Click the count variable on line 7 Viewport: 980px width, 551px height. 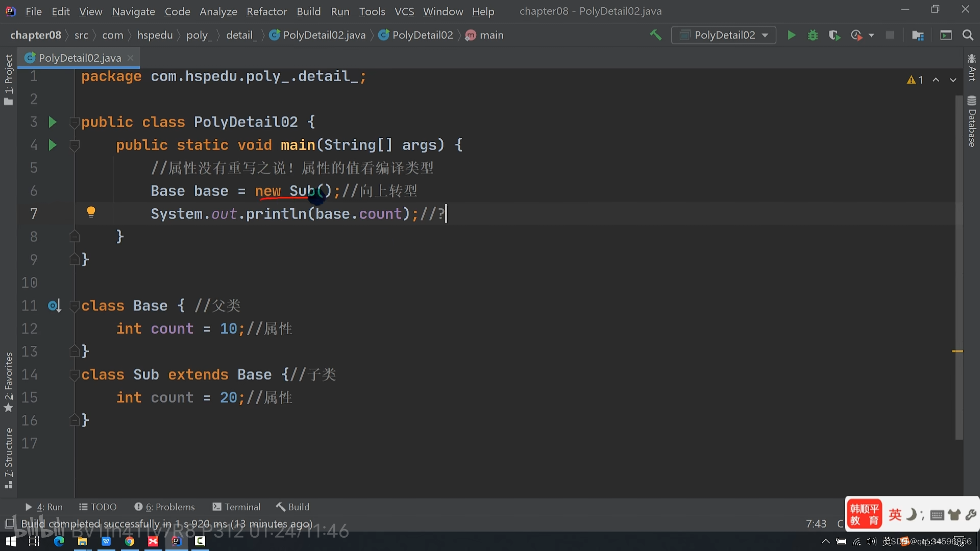[380, 214]
